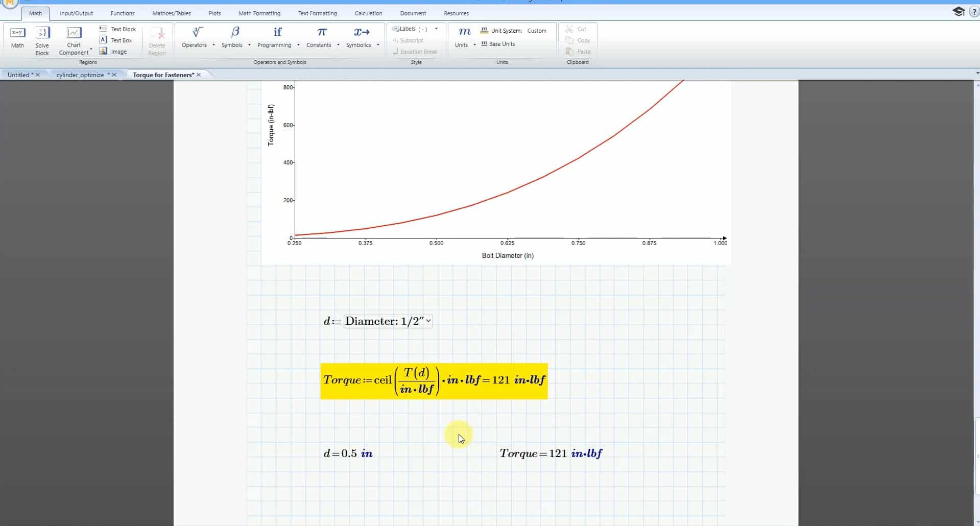The image size is (980, 526).
Task: Open the Operators palette
Action: [195, 38]
